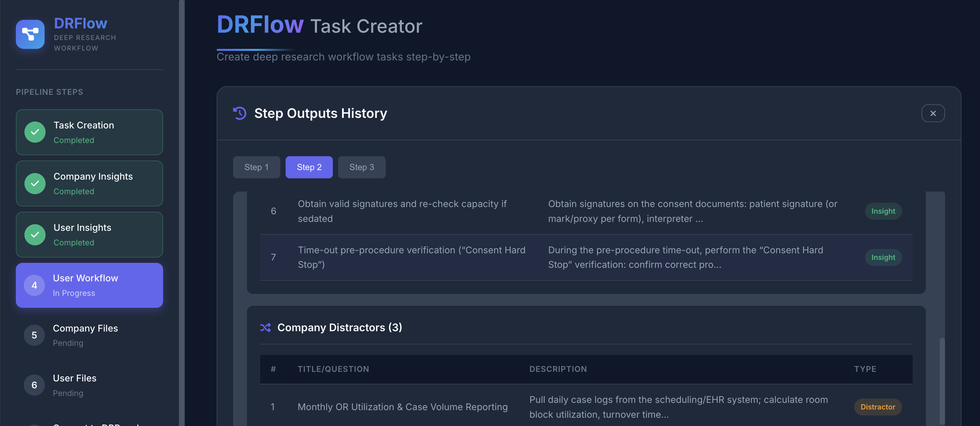Screen dimensions: 980x426
Task: Click Task Creation green checkmark icon
Action: (35, 132)
